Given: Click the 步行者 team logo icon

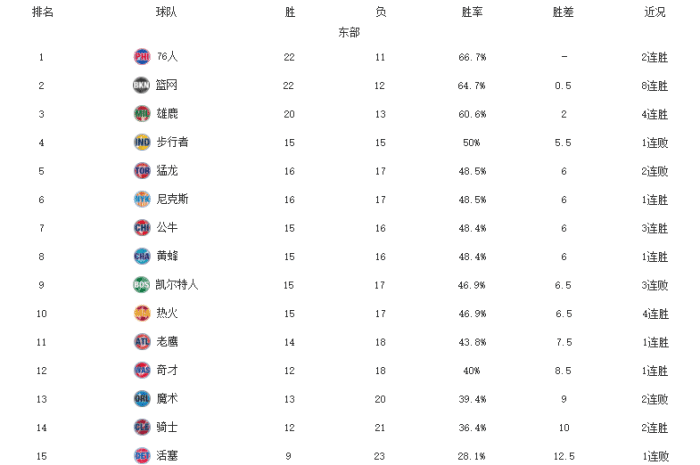Looking at the screenshot, I should point(141,142).
